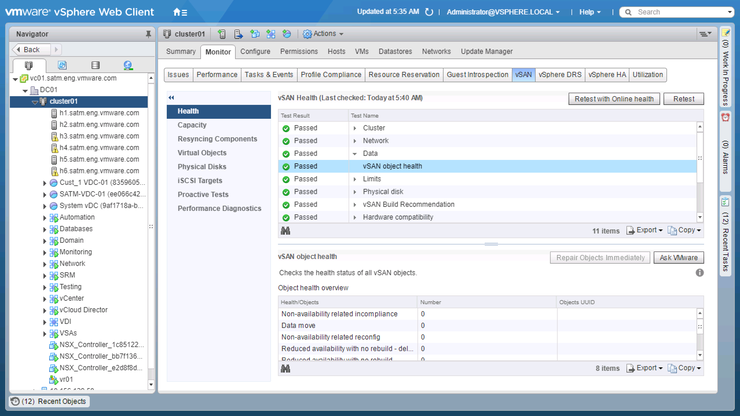Select the Data move row
Image resolution: width=740 pixels, height=416 pixels.
(488, 325)
